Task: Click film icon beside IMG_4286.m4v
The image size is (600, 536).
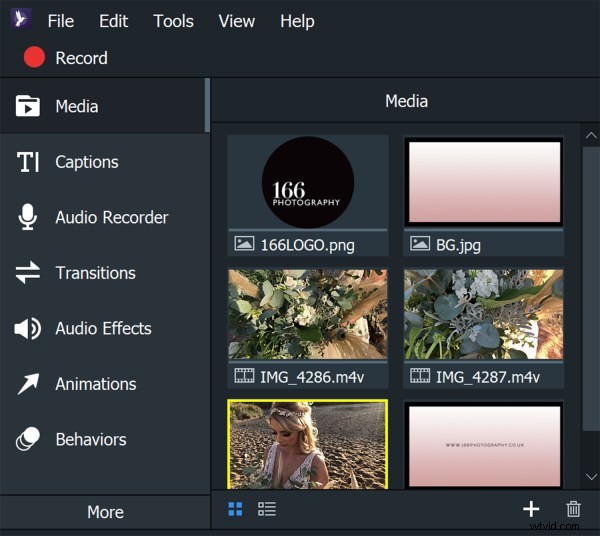Action: pyautogui.click(x=244, y=376)
